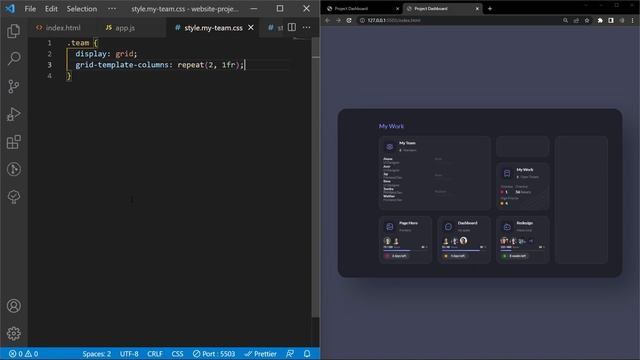Show errors and warnings in status bar
The image size is (640, 360).
(x=24, y=353)
